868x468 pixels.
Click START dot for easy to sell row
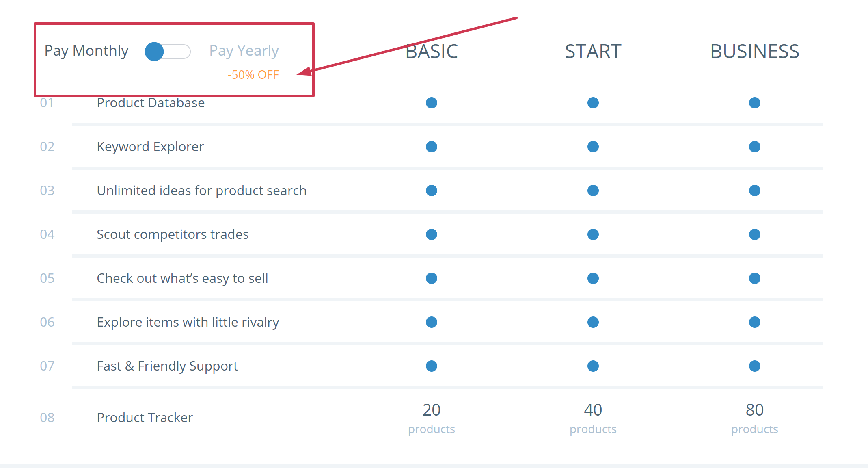tap(593, 278)
